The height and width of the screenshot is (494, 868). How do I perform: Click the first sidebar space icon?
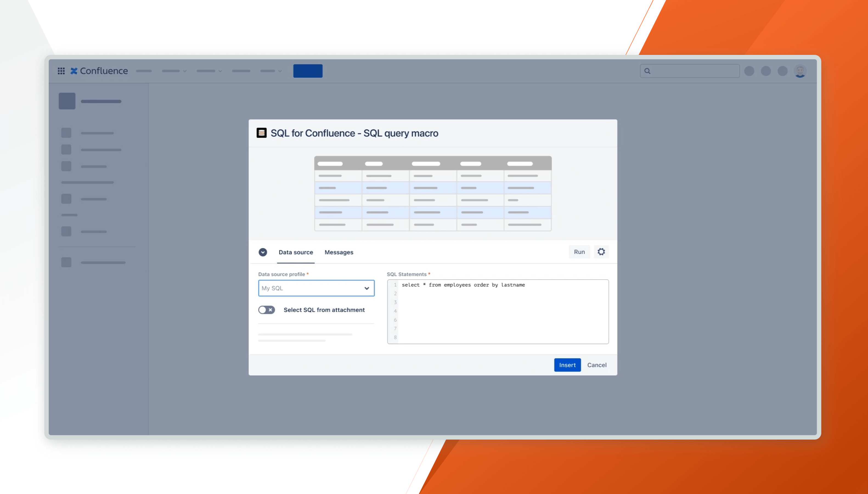pos(67,101)
